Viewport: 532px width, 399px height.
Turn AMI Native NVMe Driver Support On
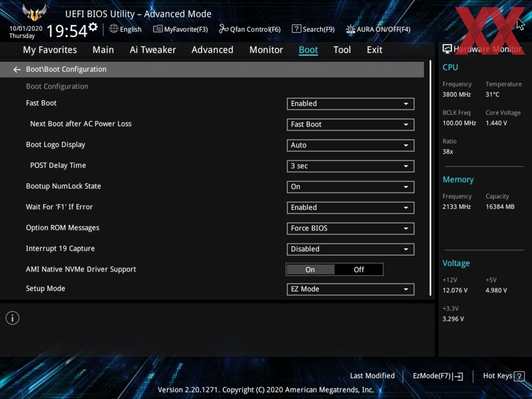pos(310,270)
